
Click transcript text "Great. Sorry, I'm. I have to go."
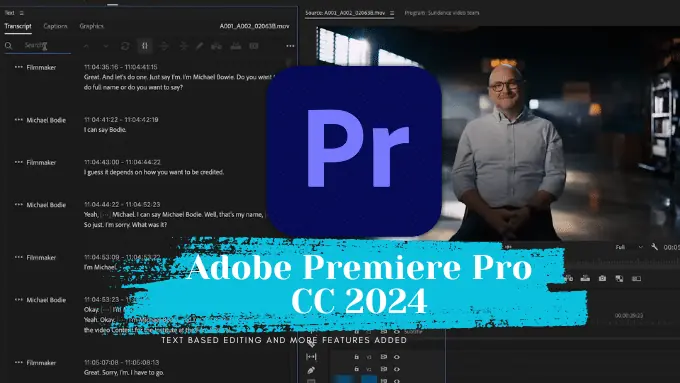(124, 372)
